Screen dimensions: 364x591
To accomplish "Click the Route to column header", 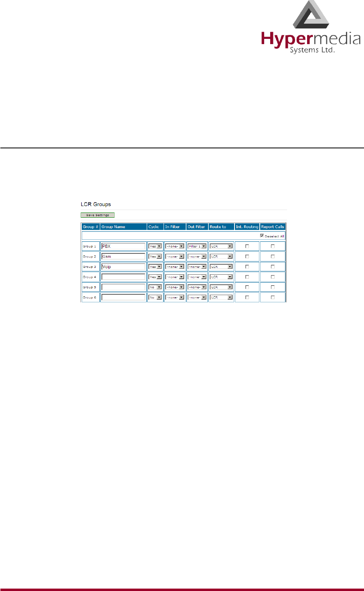I will [x=221, y=227].
